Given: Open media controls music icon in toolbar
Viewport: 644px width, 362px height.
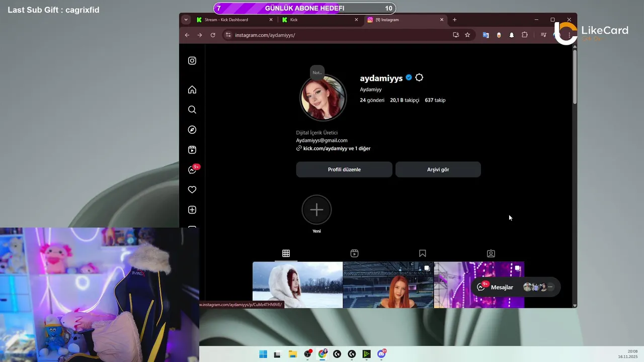Looking at the screenshot, I should click(x=543, y=35).
